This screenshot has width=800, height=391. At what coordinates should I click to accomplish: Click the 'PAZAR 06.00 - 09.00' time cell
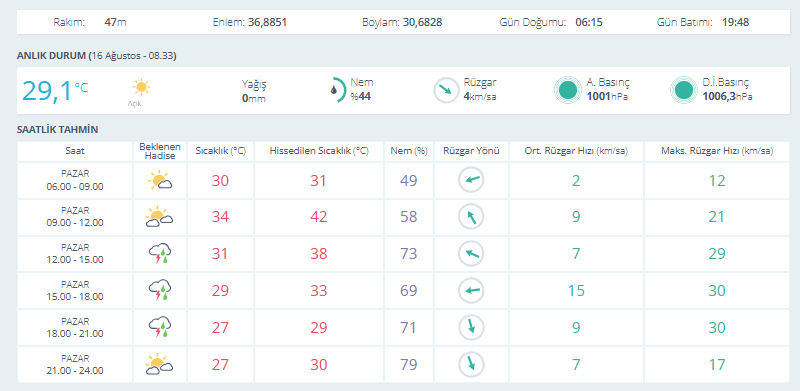(x=75, y=180)
